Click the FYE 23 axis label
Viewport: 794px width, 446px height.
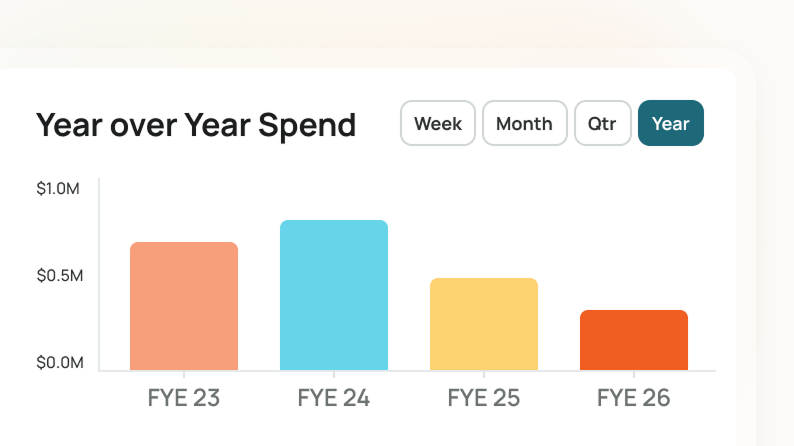[x=184, y=398]
